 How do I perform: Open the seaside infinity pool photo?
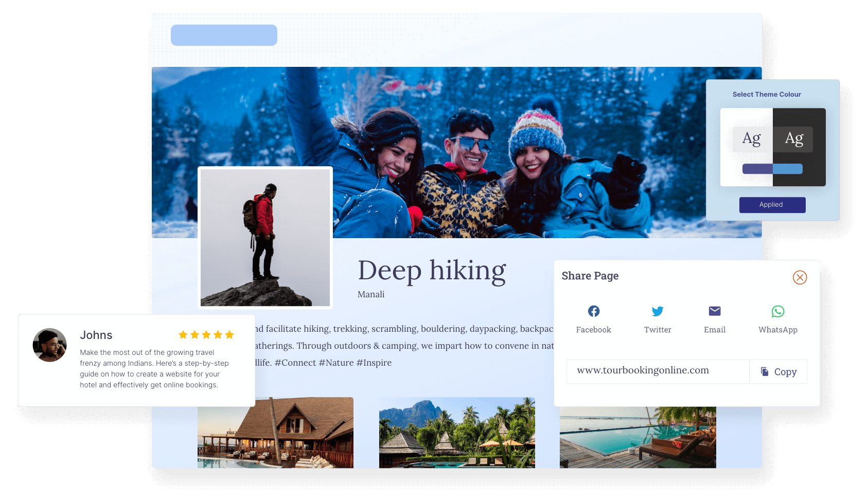[x=637, y=437]
